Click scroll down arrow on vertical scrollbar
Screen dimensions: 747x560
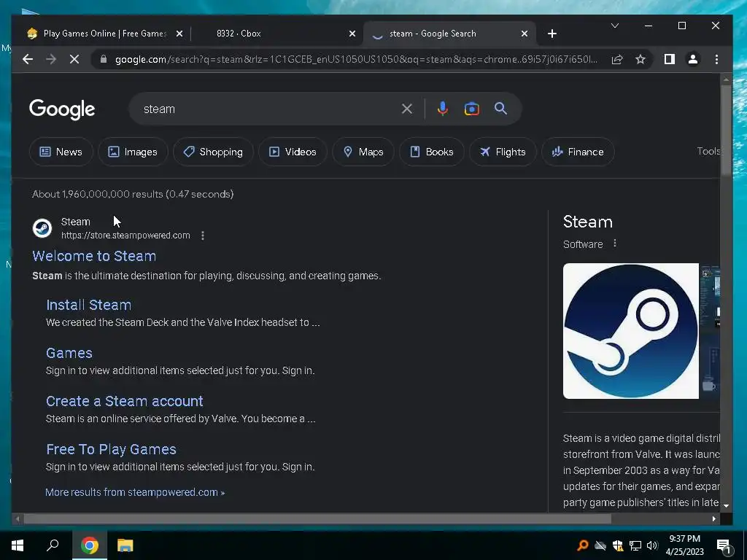point(726,506)
